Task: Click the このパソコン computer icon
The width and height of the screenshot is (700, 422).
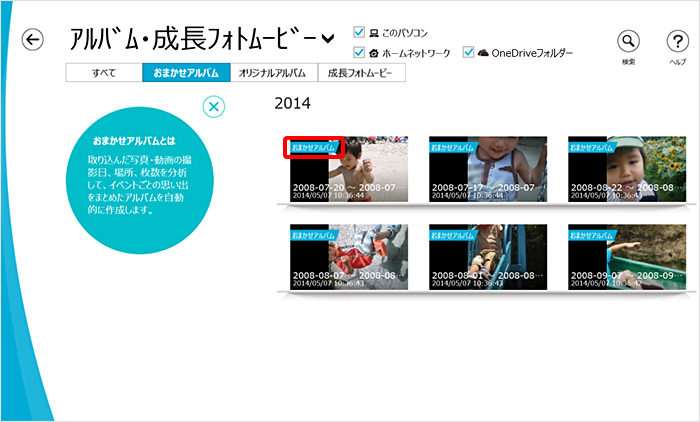Action: click(x=374, y=33)
